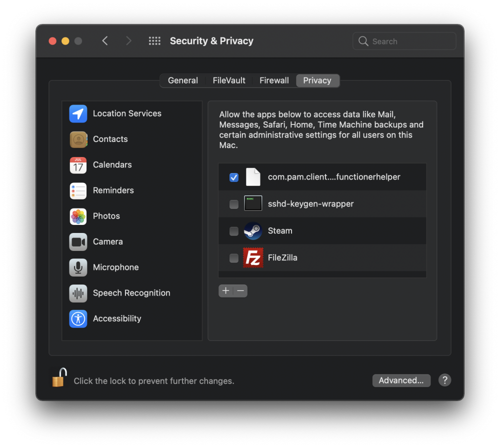Viewport: 500px width, 448px height.
Task: Select the Privacy tab
Action: [x=317, y=80]
